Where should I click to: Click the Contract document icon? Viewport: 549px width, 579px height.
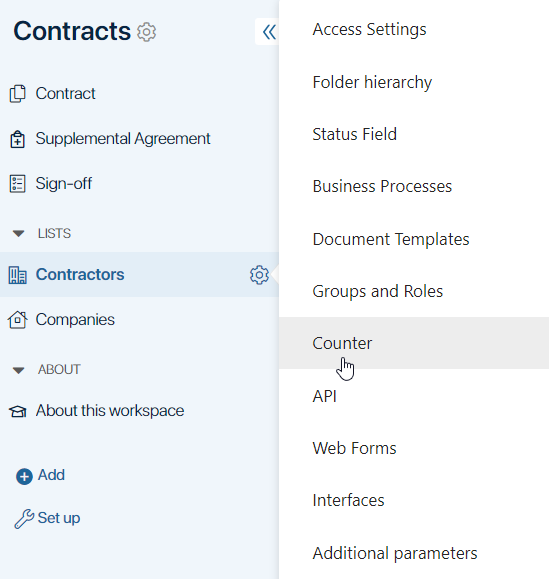pos(17,94)
